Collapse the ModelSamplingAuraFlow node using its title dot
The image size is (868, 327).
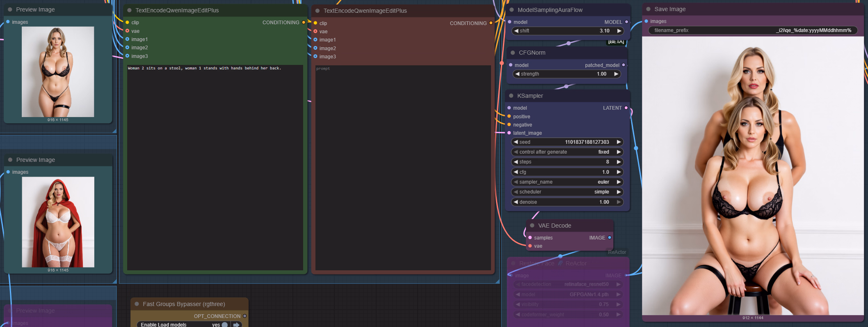click(x=512, y=10)
